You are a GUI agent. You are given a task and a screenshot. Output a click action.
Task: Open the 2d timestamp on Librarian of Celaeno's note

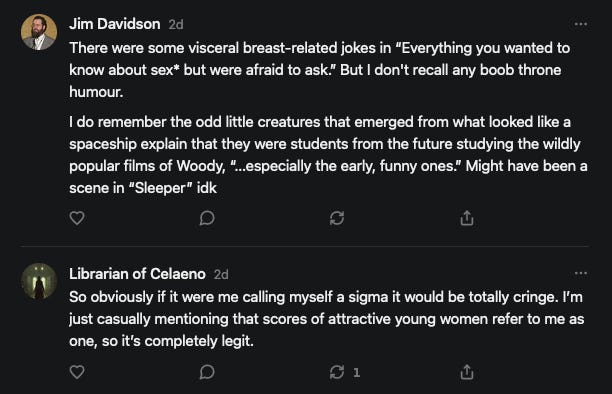click(x=221, y=274)
